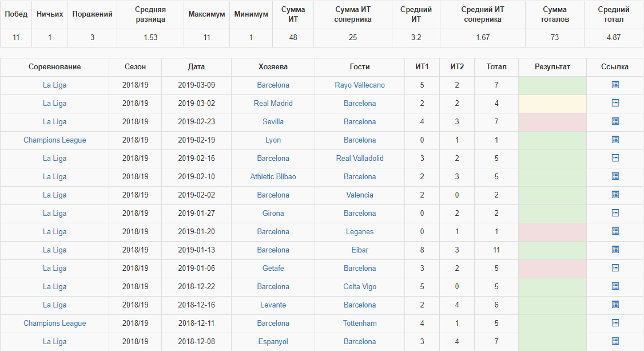Open details icon for Espanyol vs Barcelona row

(x=615, y=341)
